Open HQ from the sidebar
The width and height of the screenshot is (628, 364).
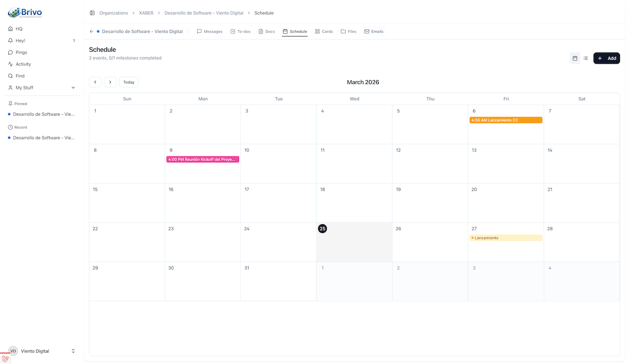click(19, 29)
